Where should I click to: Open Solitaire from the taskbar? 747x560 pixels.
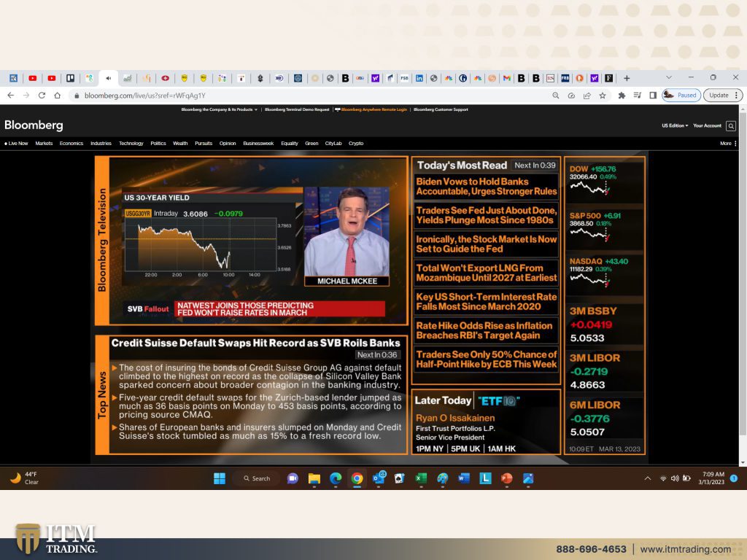pos(400,478)
